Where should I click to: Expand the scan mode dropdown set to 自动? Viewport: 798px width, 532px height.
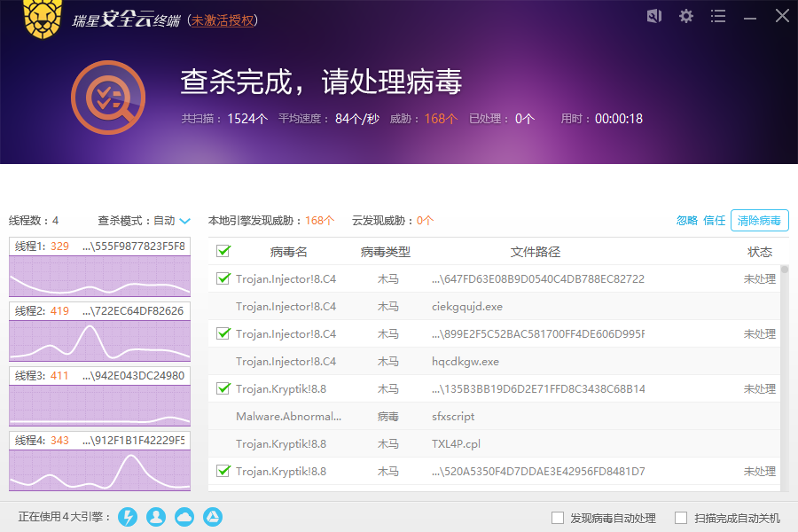184,221
